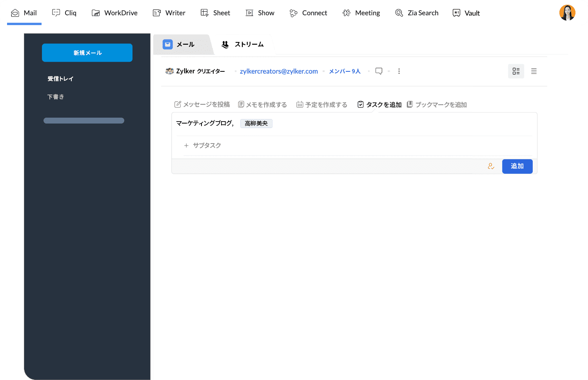588x380 pixels.
Task: Select the タスクを追加 task option
Action: pyautogui.click(x=379, y=104)
